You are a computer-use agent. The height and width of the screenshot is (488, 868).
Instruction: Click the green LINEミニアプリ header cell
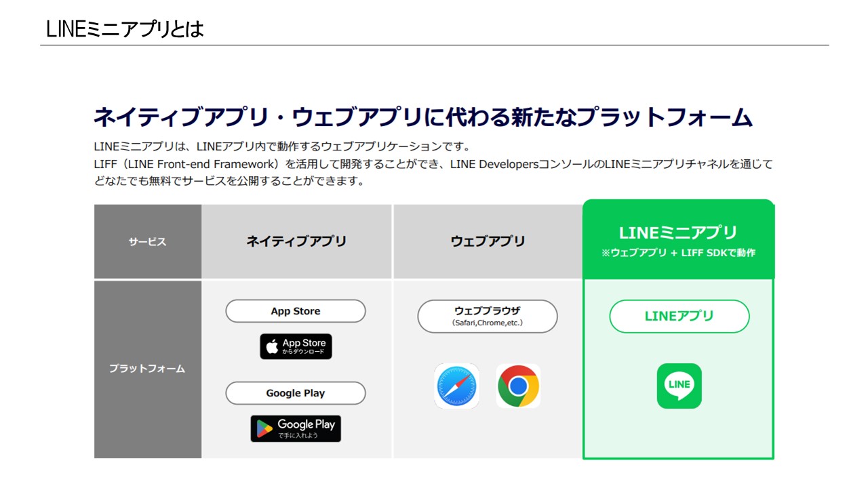pos(678,239)
